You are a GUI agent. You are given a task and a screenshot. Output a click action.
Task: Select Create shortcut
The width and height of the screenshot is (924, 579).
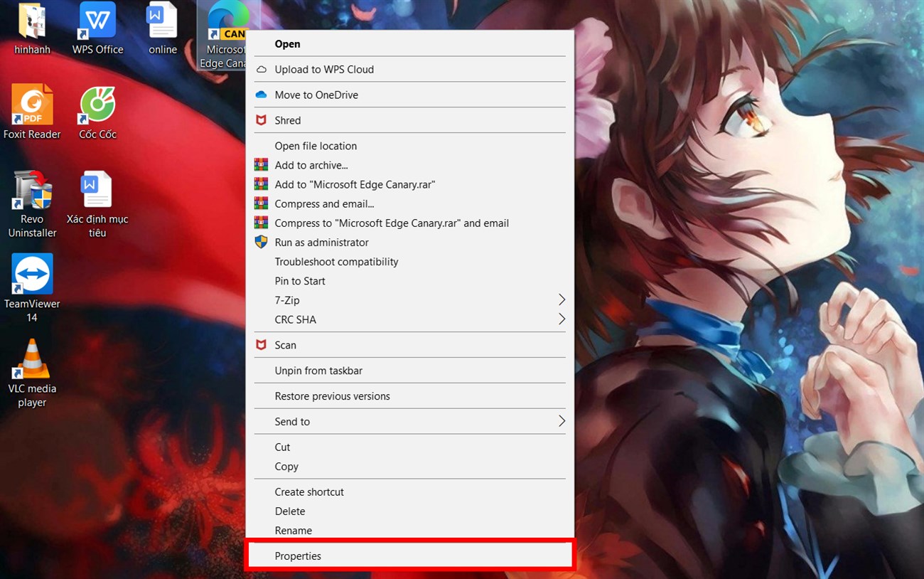[409, 492]
